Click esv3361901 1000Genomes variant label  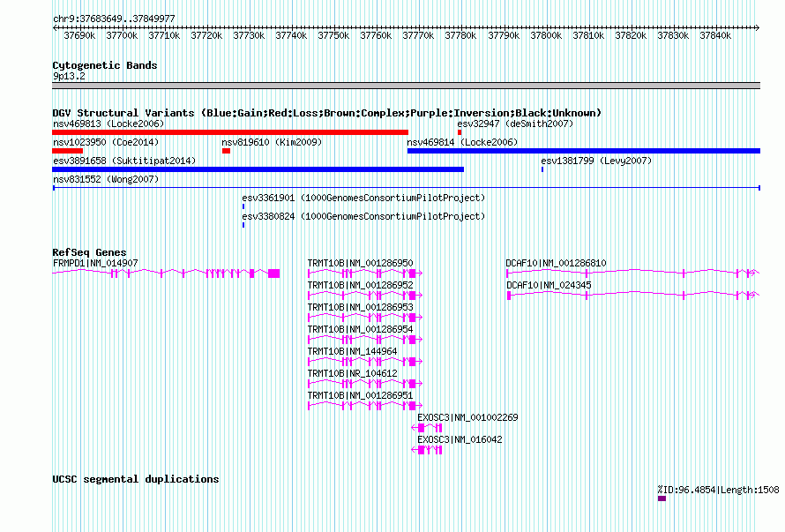[x=363, y=198]
